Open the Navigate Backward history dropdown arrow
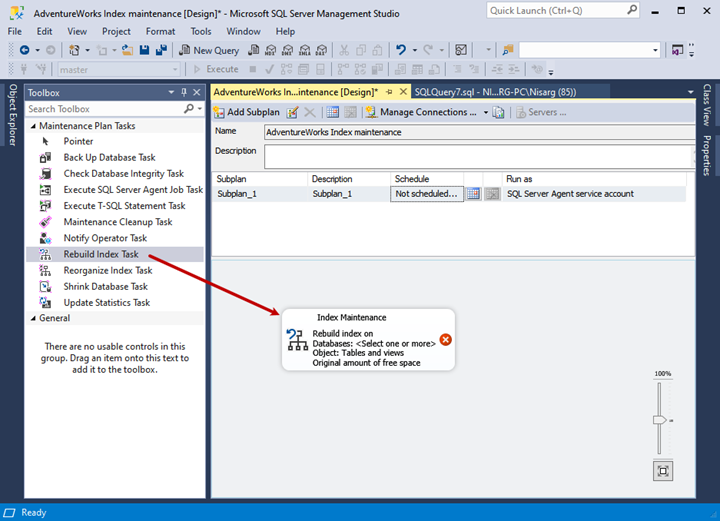Image resolution: width=720 pixels, height=521 pixels. 38,50
